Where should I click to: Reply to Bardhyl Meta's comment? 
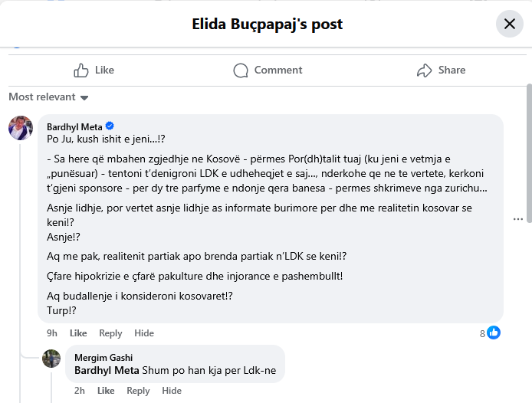click(x=110, y=333)
